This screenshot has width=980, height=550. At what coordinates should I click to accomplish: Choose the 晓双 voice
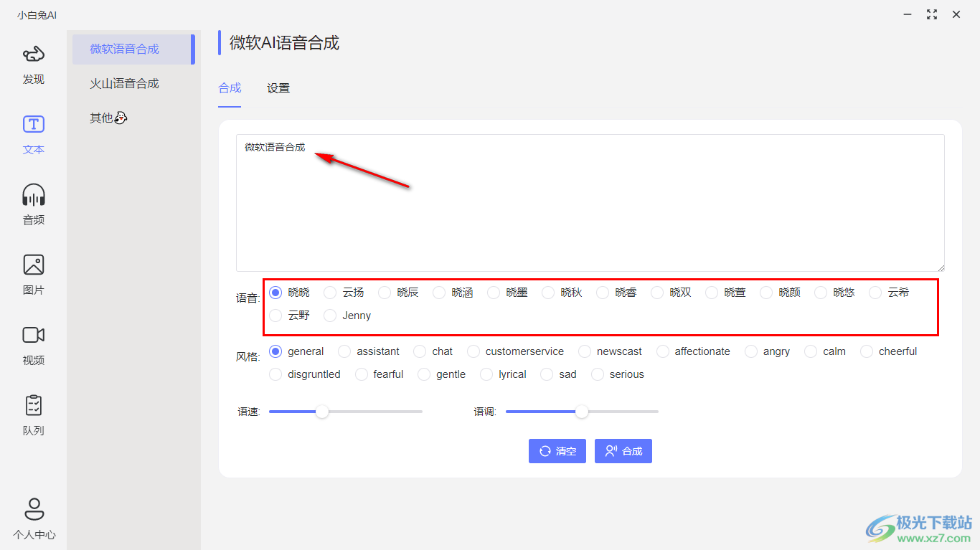pyautogui.click(x=672, y=293)
